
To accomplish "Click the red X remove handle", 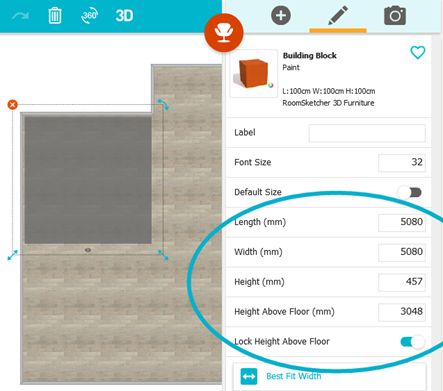I will pyautogui.click(x=13, y=105).
